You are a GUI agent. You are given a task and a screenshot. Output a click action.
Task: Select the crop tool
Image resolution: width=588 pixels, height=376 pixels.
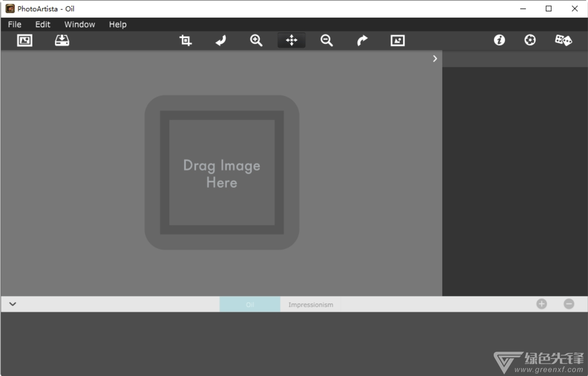(185, 41)
